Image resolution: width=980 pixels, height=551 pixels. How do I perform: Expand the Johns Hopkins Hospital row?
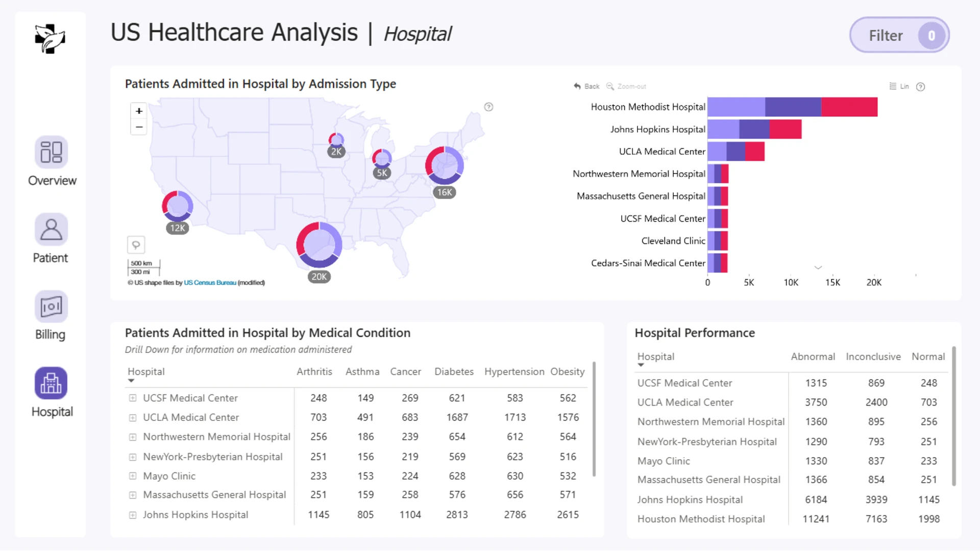pyautogui.click(x=133, y=515)
